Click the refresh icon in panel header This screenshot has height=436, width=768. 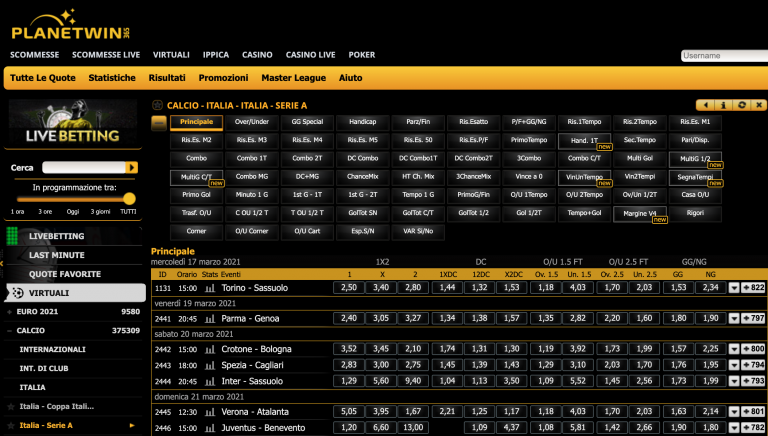click(x=741, y=105)
